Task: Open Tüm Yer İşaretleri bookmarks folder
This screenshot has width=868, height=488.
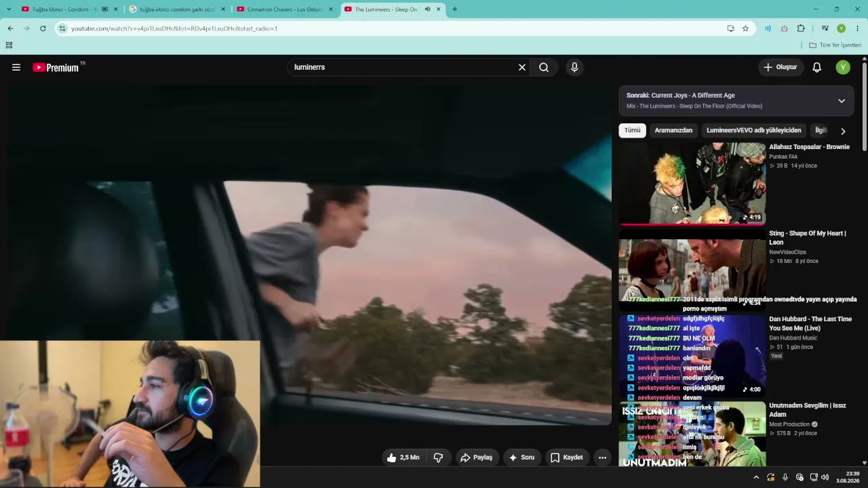Action: [x=835, y=45]
